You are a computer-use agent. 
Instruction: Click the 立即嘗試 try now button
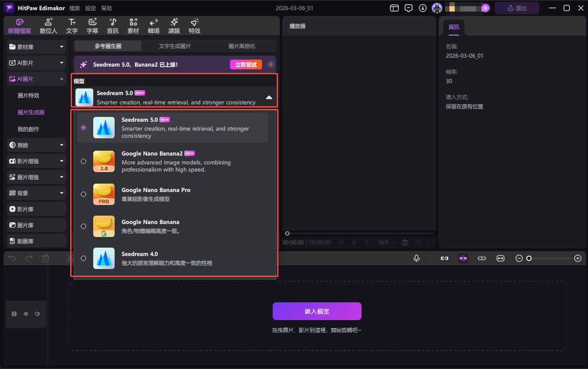pyautogui.click(x=246, y=65)
